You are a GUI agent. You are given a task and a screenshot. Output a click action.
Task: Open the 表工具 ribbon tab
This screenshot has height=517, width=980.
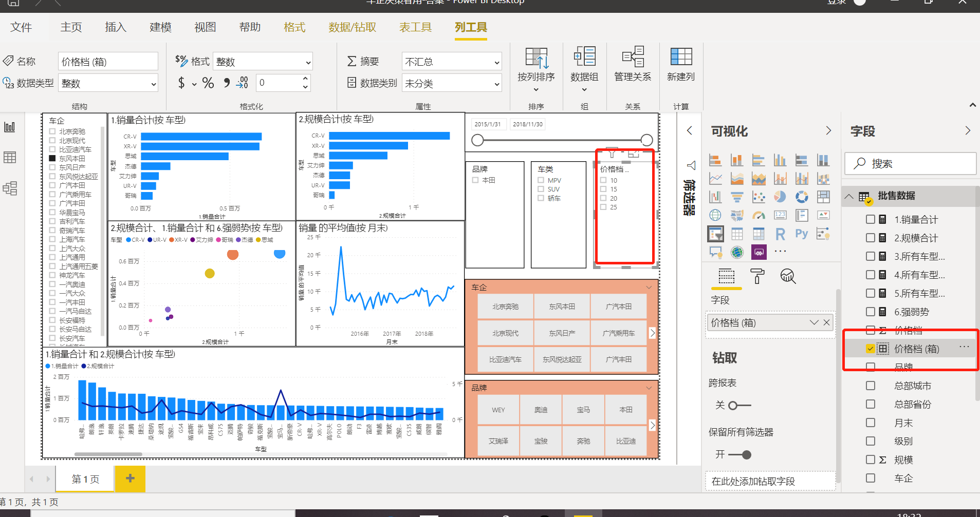416,27
